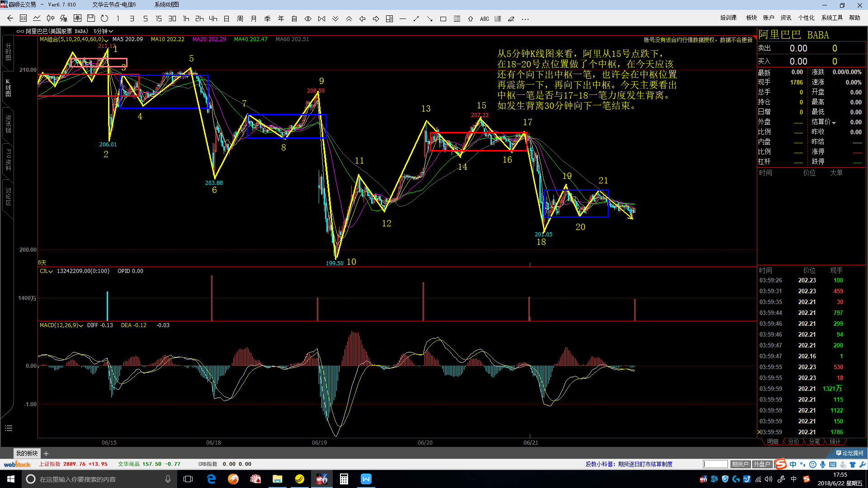Image resolution: width=868 pixels, height=488 pixels.
Task: Click the left hollow arrow icon
Action: [x=362, y=19]
